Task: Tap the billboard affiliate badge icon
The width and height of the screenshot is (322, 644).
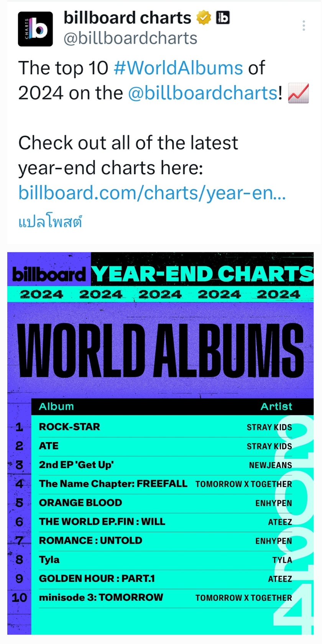Action: click(223, 18)
